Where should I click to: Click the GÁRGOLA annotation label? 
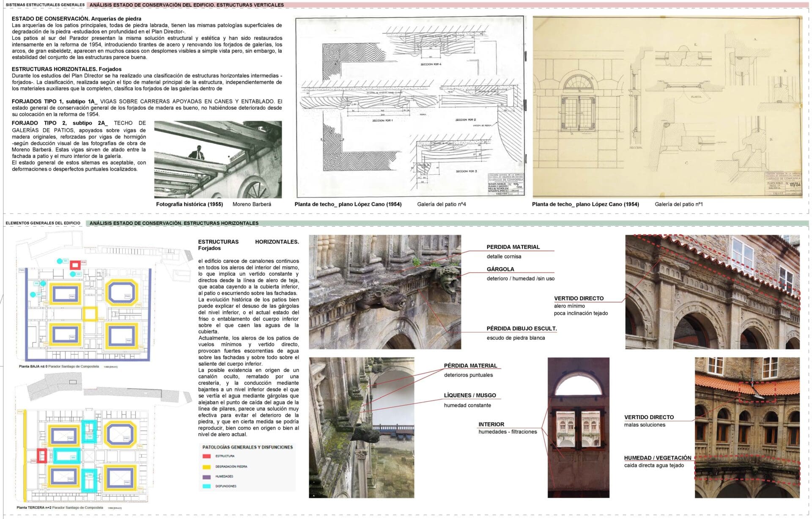500,269
